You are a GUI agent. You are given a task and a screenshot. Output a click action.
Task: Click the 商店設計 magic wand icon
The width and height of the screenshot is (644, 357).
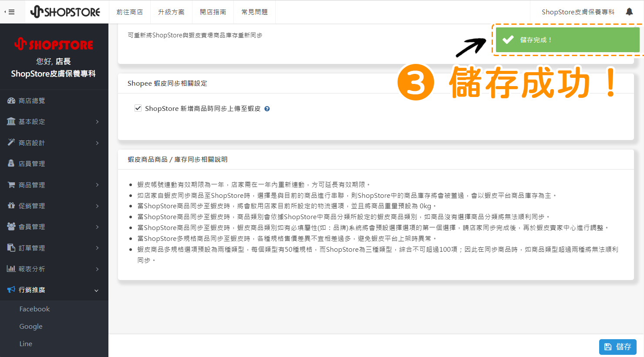[x=11, y=142]
